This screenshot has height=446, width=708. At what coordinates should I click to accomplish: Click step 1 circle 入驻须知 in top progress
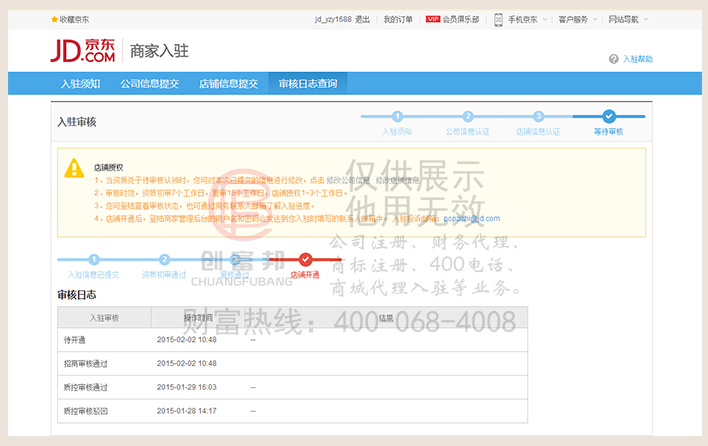[x=397, y=116]
